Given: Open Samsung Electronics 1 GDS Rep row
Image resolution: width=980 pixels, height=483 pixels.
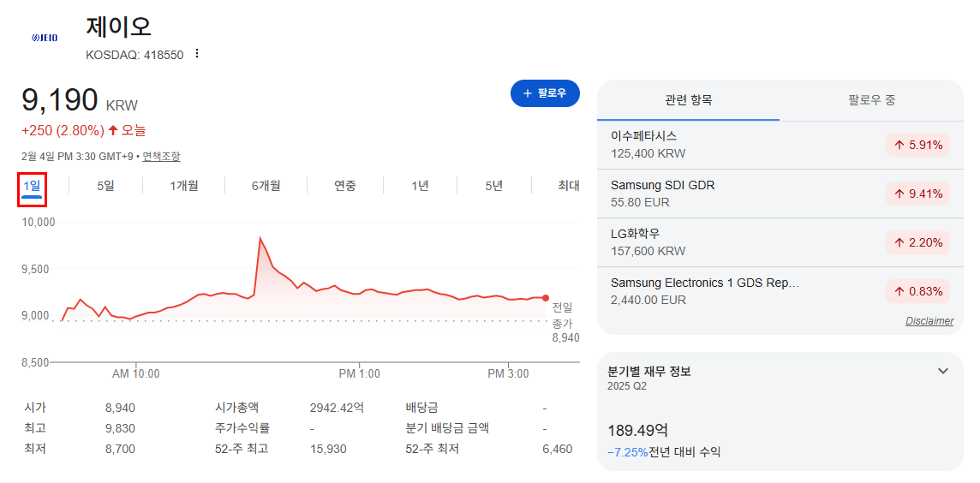Looking at the screenshot, I should coord(780,290).
